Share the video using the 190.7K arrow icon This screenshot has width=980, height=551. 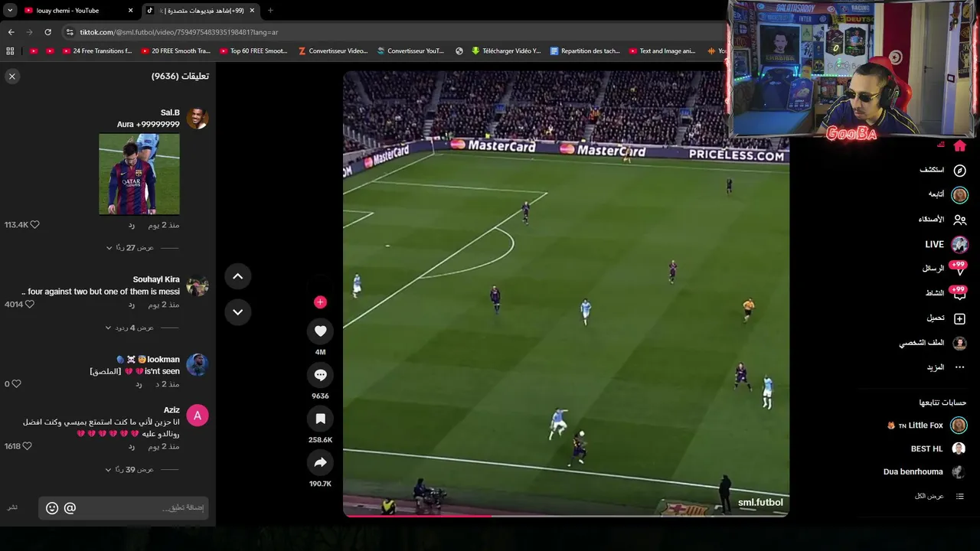pos(320,462)
